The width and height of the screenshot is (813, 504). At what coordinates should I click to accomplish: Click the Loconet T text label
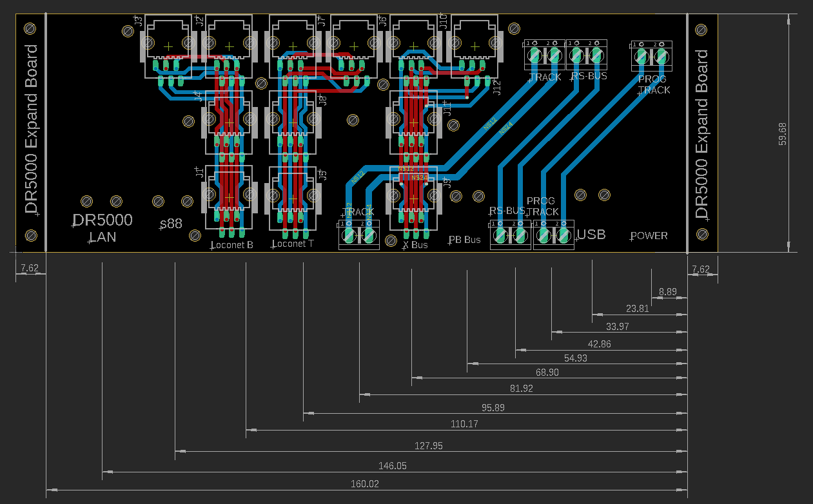pos(293,244)
